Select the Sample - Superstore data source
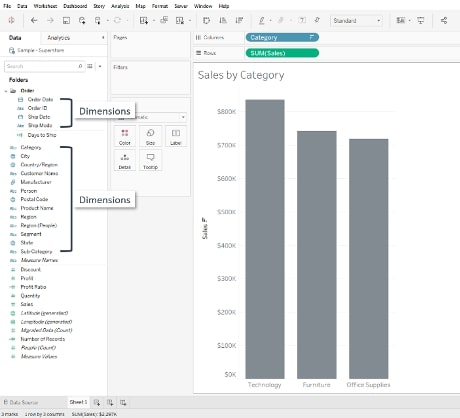 [x=41, y=50]
